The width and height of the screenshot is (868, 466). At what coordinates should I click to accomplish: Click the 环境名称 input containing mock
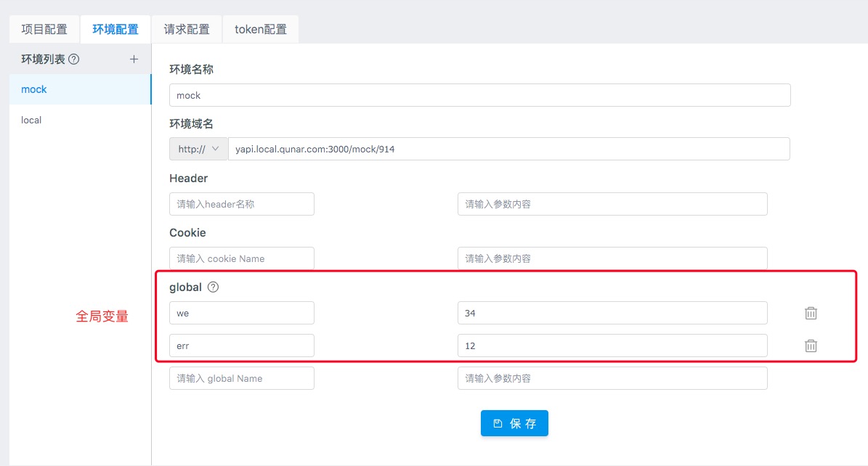tap(479, 95)
